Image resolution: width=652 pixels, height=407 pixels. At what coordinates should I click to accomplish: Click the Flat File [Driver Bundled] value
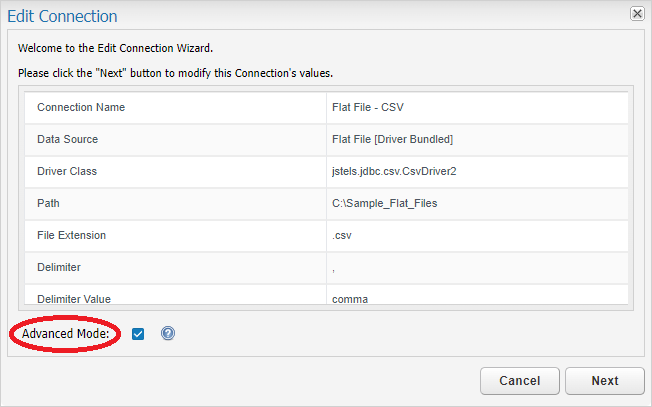pos(393,139)
